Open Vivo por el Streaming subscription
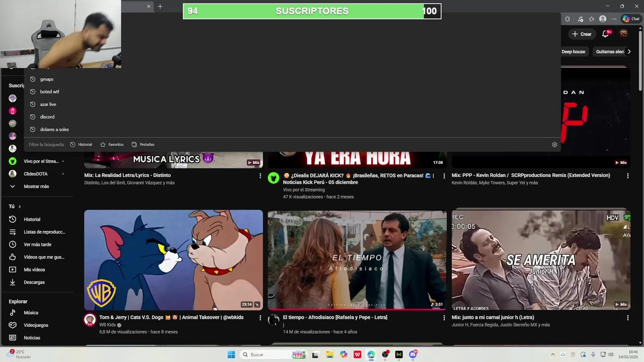Viewport: 644px width, 362px height. click(x=36, y=161)
